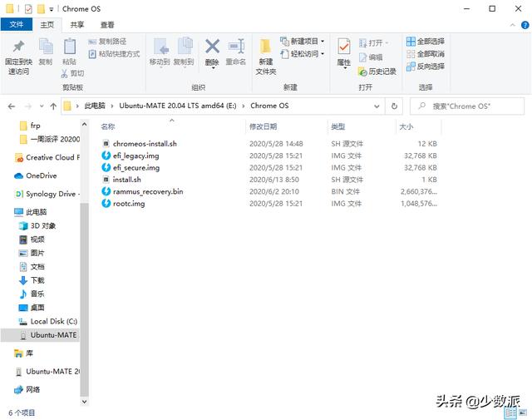Screen dimensions: 532x420
Task: Click Select none in the ribbon
Action: (x=426, y=54)
